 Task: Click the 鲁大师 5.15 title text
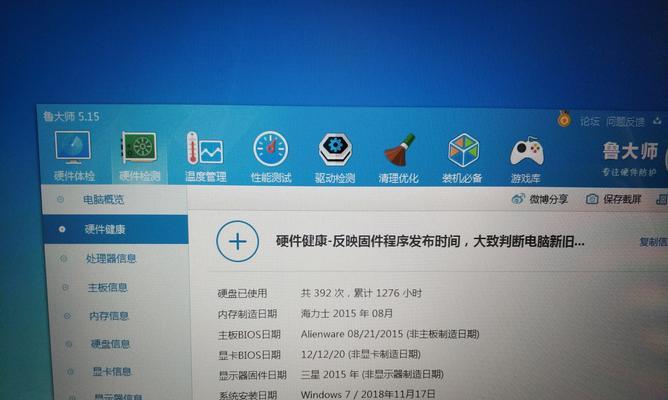[x=71, y=116]
